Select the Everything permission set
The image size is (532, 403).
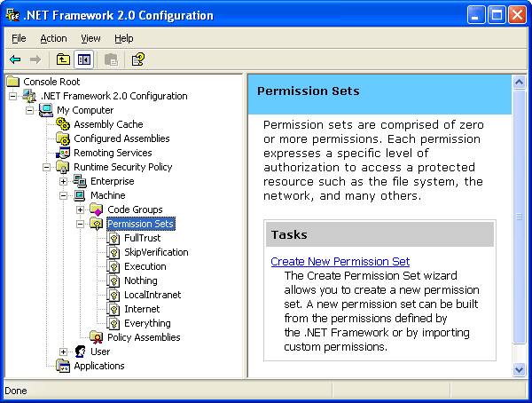(x=147, y=323)
